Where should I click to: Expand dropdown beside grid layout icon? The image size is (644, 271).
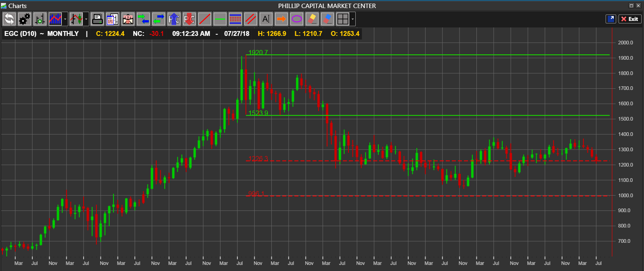(x=353, y=19)
